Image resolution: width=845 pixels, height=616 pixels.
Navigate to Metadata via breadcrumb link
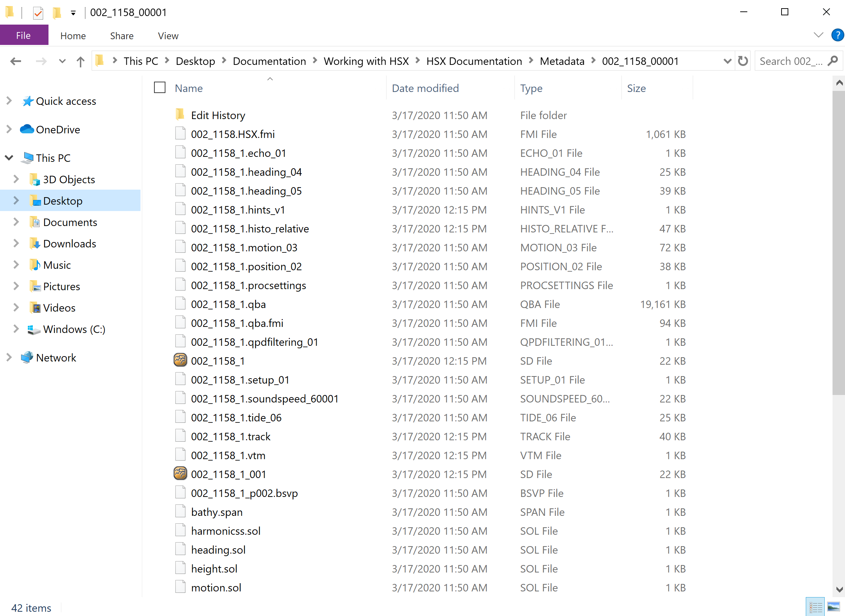click(562, 61)
